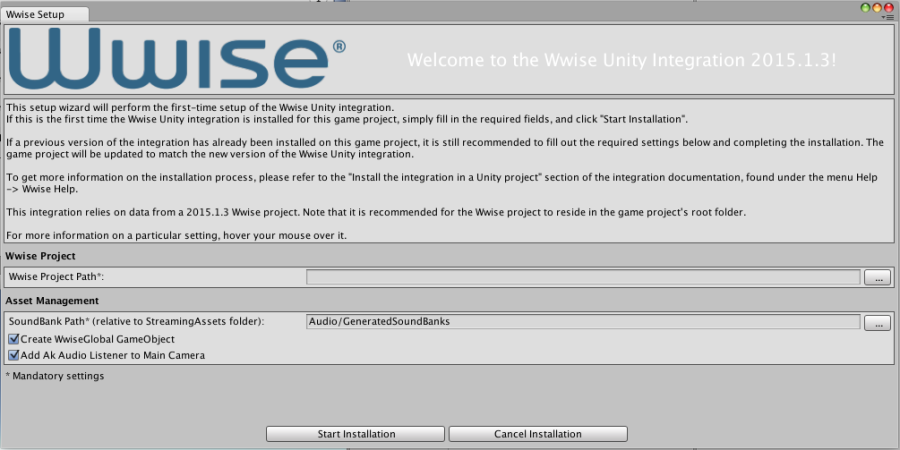The height and width of the screenshot is (450, 900).
Task: Click the Wwise Project Path text field
Action: click(x=582, y=278)
